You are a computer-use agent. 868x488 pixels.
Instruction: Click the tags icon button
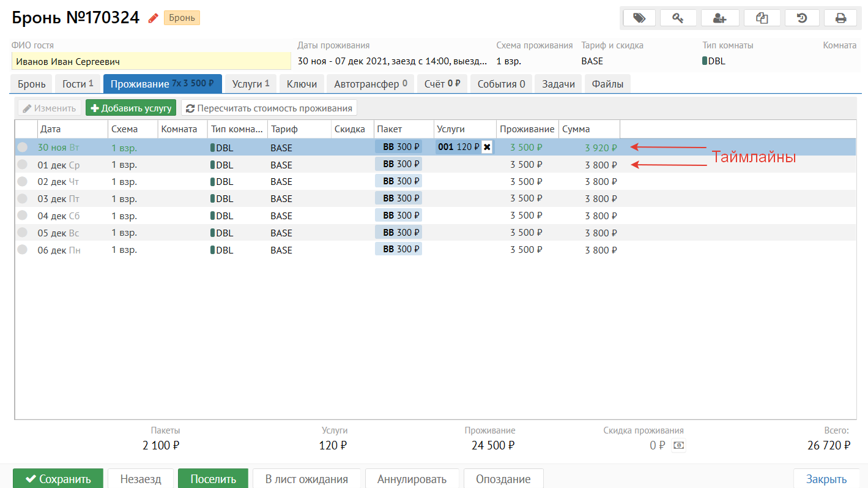[639, 18]
